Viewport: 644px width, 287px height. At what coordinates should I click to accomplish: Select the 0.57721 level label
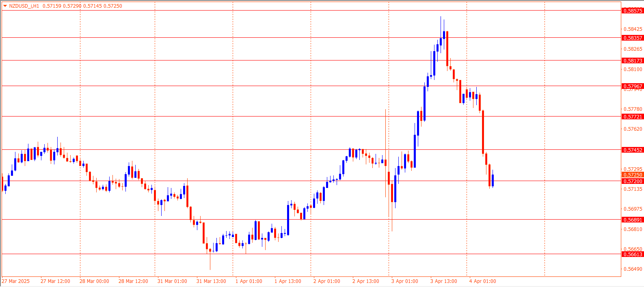point(633,117)
